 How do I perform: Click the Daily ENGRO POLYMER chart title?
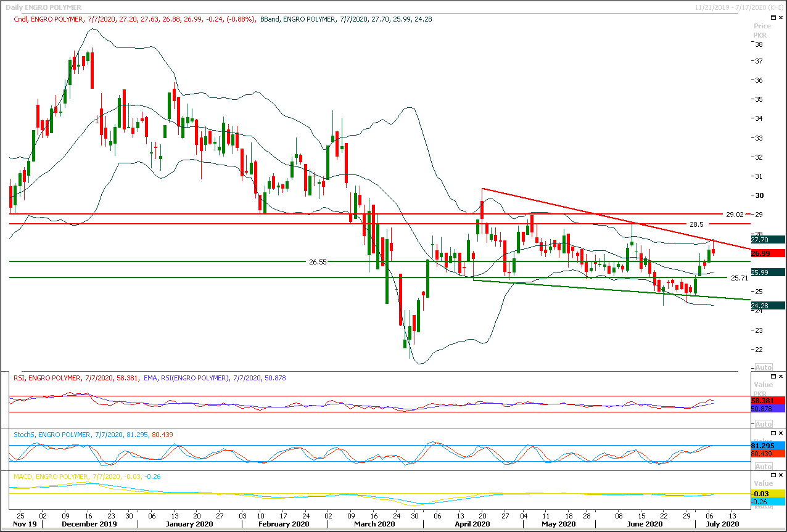pos(43,7)
